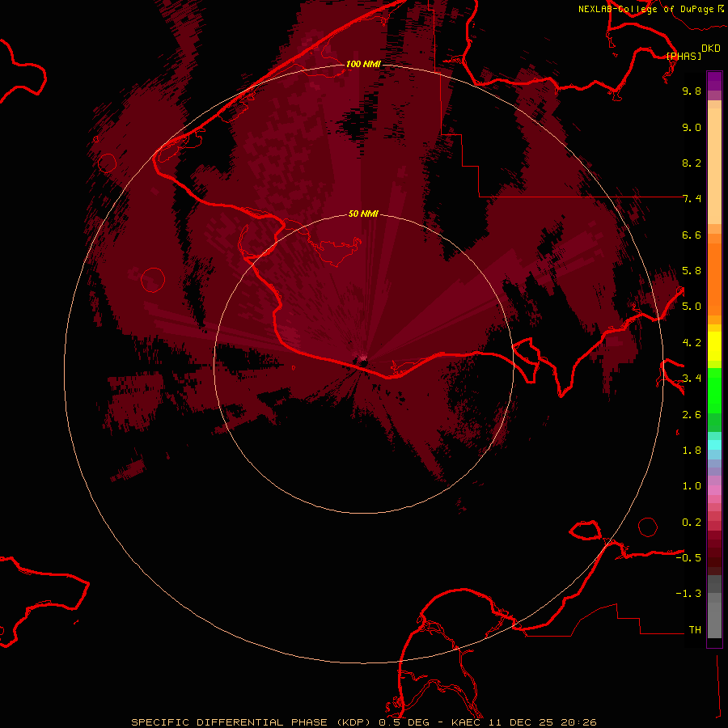Viewport: 728px width, 728px height.
Task: Click the 5.0 legend value
Action: [x=692, y=307]
